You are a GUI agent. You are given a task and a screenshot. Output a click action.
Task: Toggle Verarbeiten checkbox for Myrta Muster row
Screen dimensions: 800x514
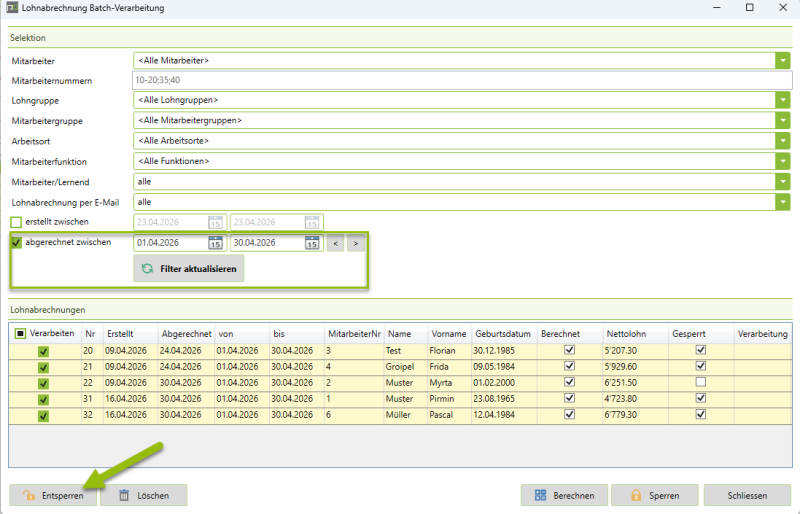[x=43, y=383]
